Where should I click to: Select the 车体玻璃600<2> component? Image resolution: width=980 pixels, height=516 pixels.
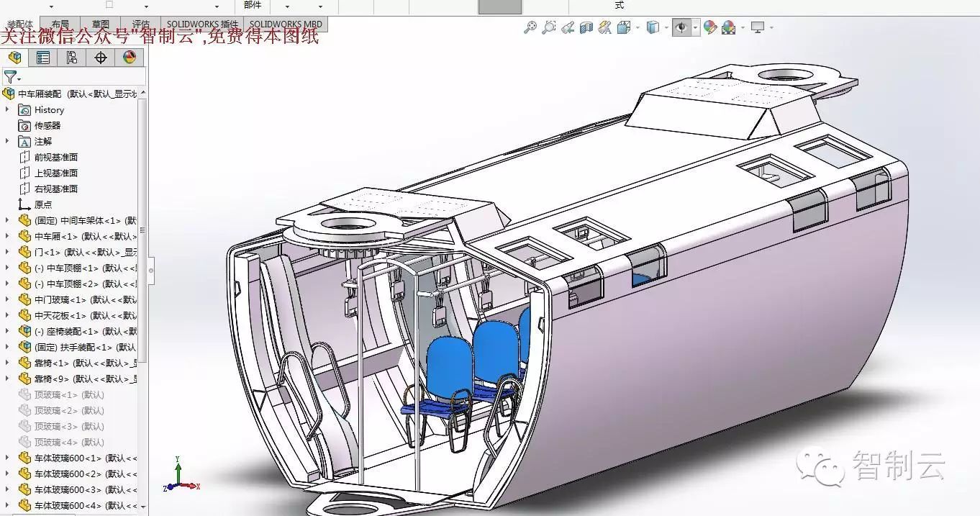(x=77, y=474)
